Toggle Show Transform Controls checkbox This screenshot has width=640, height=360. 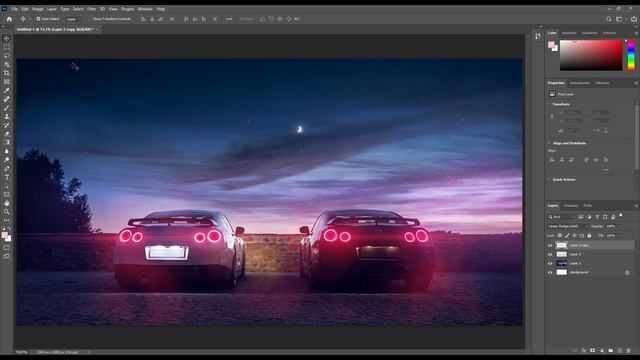point(91,19)
